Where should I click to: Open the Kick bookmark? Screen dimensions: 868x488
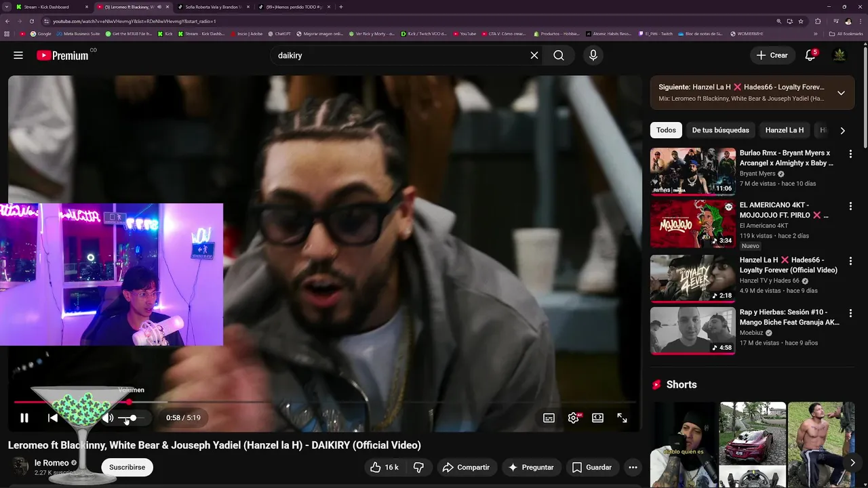tap(165, 34)
